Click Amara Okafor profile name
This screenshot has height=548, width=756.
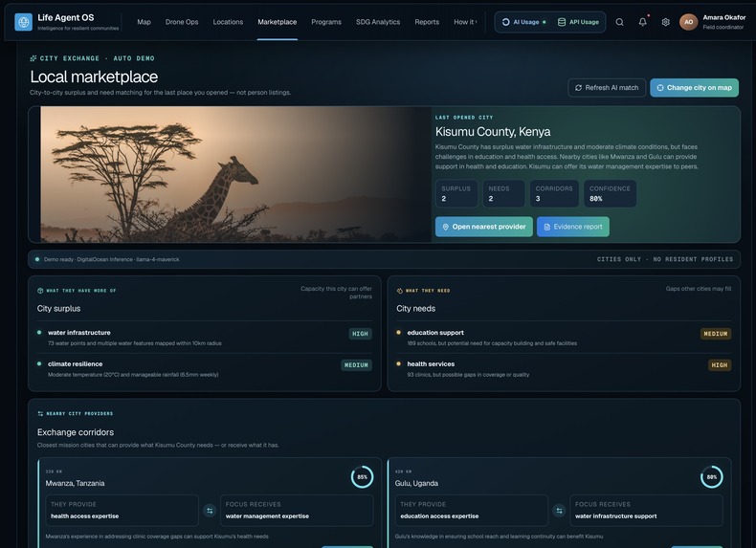click(x=724, y=17)
